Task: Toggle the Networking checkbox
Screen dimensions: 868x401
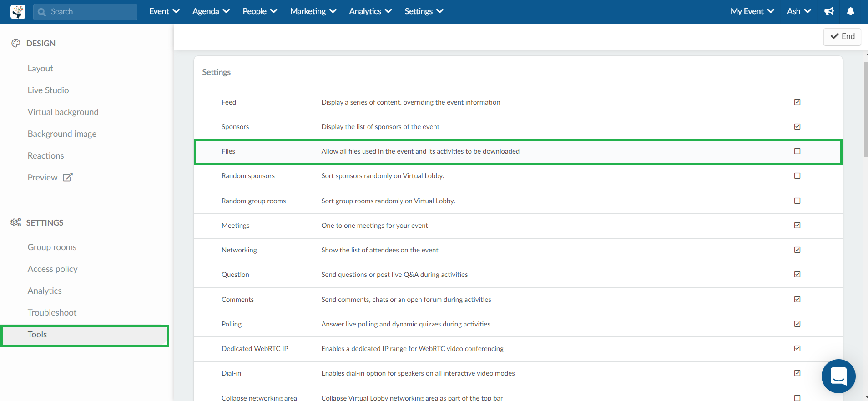Action: pos(797,250)
